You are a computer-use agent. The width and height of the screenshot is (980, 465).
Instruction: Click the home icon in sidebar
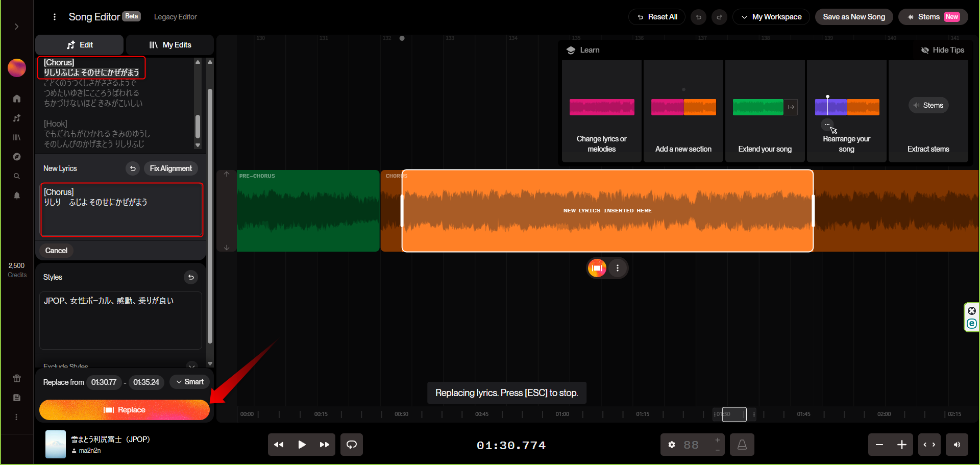pos(17,99)
